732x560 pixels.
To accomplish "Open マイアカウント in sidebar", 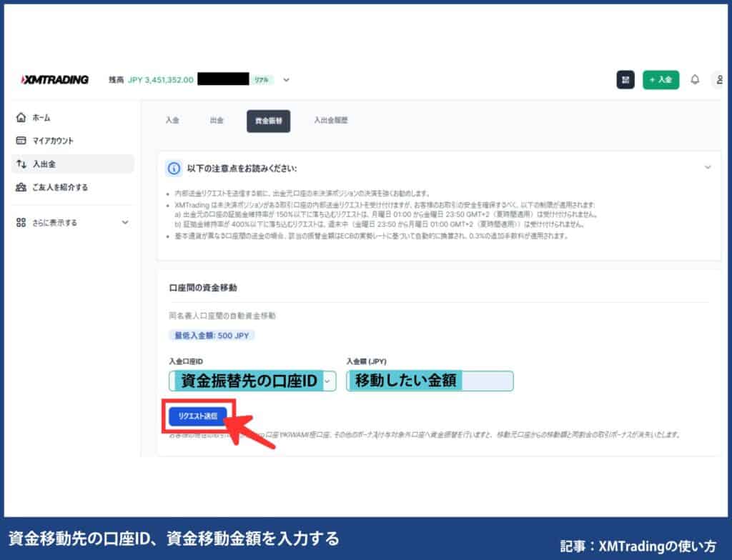I will (53, 141).
